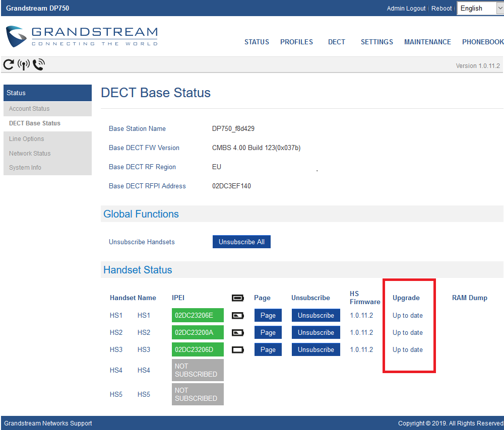Unsubscribe handset HS3

pyautogui.click(x=316, y=350)
